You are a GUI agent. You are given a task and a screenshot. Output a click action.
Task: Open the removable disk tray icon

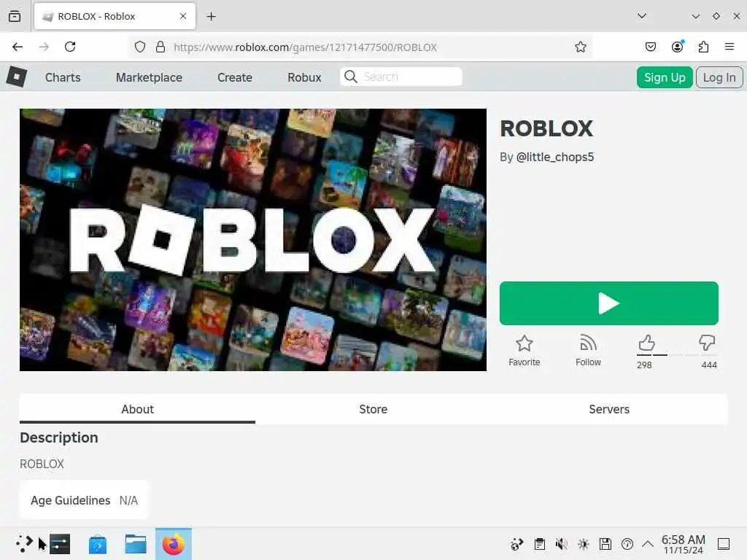pos(605,544)
